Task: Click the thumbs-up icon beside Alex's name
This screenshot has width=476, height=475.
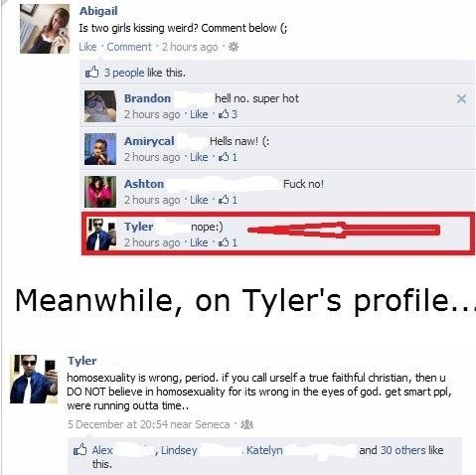Action: click(x=79, y=450)
